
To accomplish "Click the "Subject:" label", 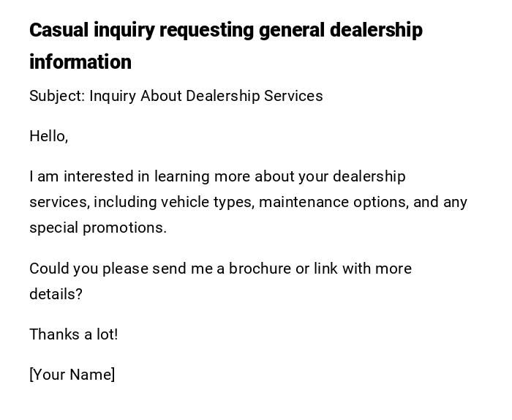I will (x=56, y=96).
